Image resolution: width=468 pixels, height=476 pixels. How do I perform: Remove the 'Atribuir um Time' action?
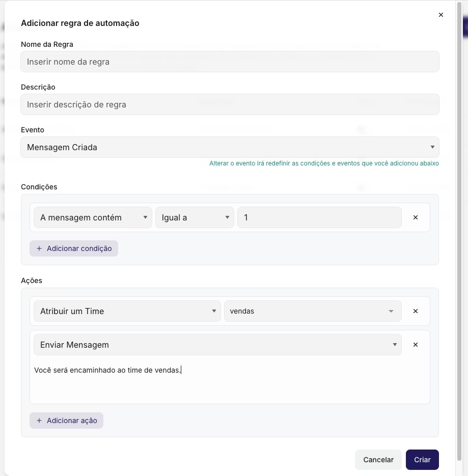(x=415, y=311)
